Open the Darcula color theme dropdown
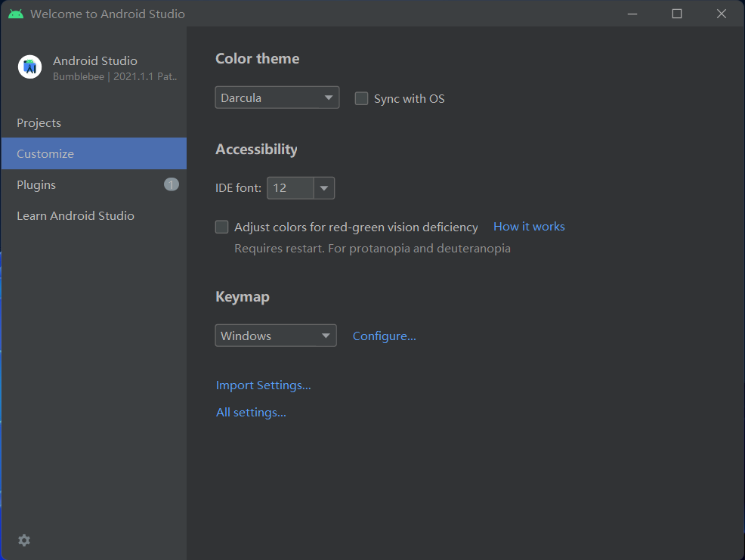The image size is (745, 560). click(277, 97)
